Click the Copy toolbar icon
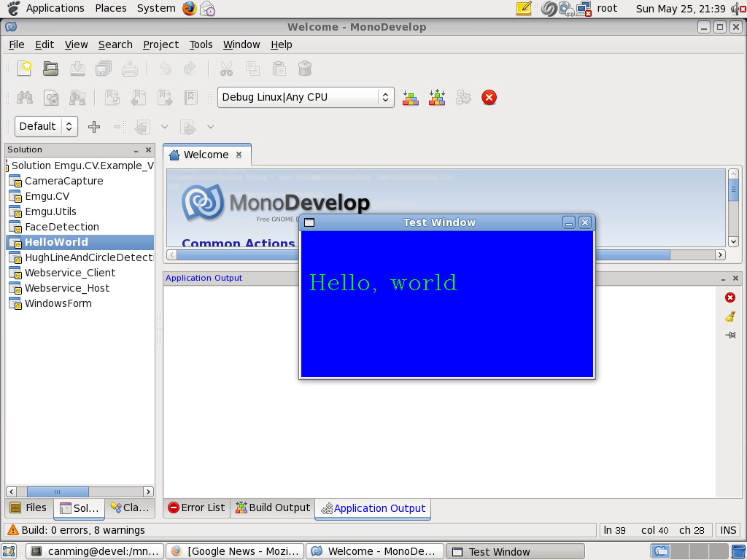This screenshot has height=560, width=747. 252,69
